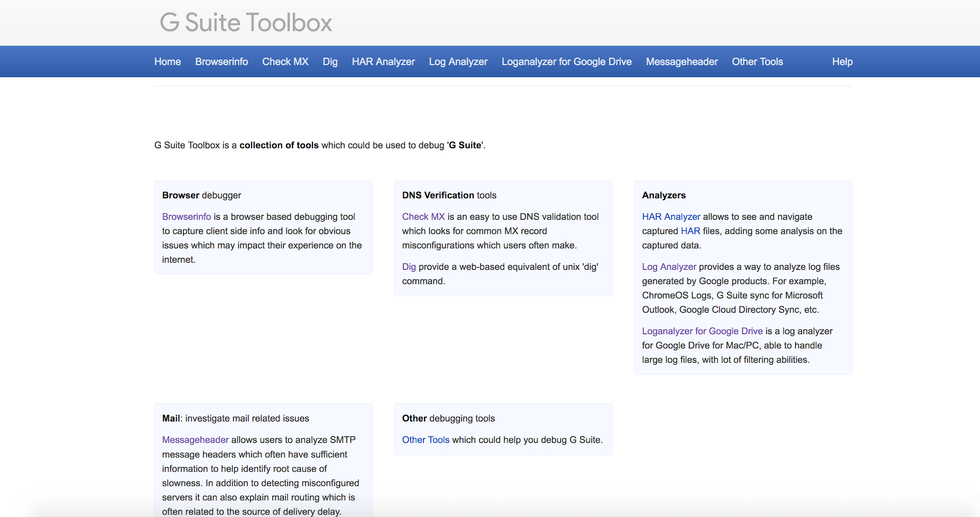Click the G Suite Toolbox logo title

tap(246, 22)
